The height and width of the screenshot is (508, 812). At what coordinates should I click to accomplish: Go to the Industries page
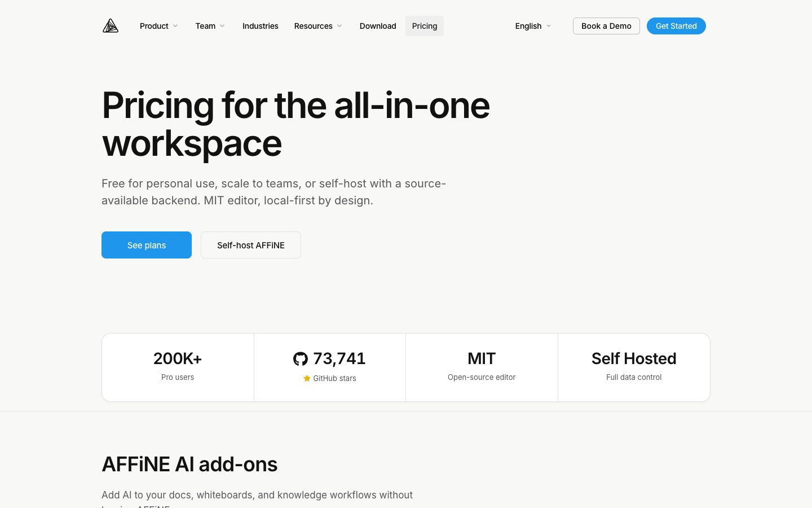[261, 26]
